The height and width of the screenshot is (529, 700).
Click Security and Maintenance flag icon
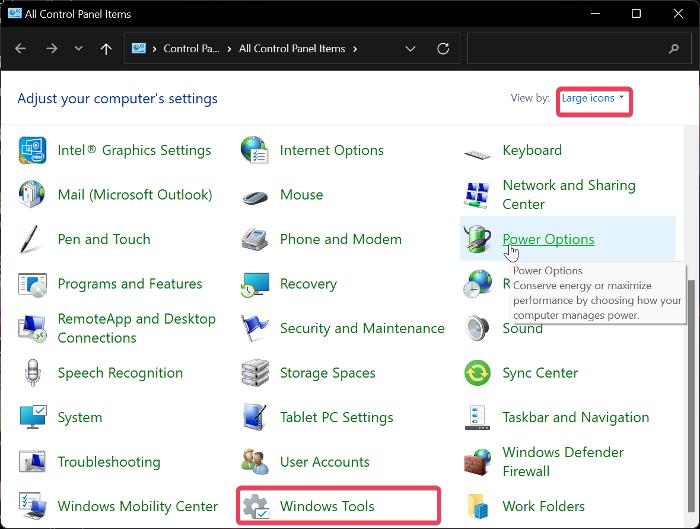tap(254, 328)
